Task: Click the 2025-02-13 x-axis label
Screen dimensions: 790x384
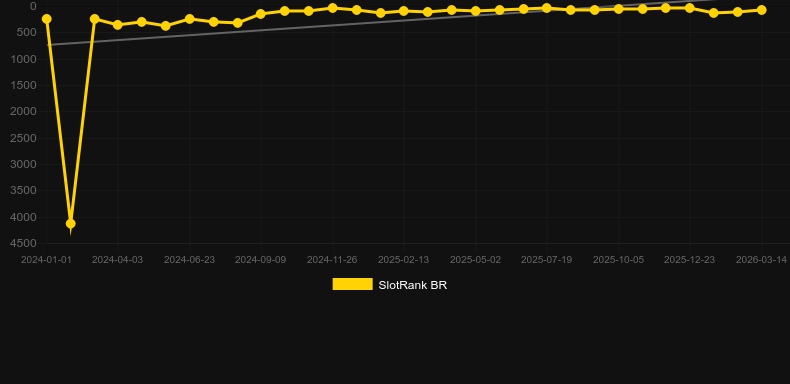Action: tap(404, 260)
